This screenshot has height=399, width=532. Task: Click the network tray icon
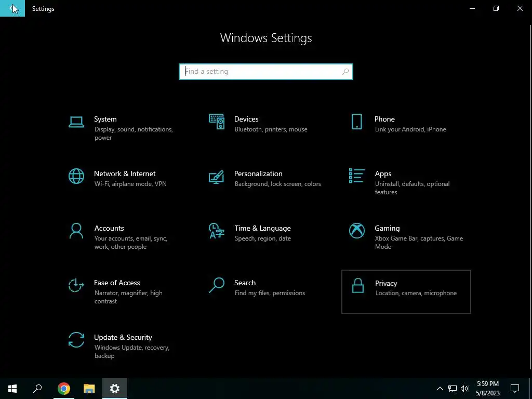(453, 389)
